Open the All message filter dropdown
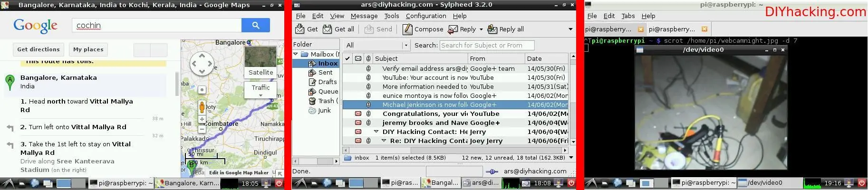868x190 pixels. point(376,45)
